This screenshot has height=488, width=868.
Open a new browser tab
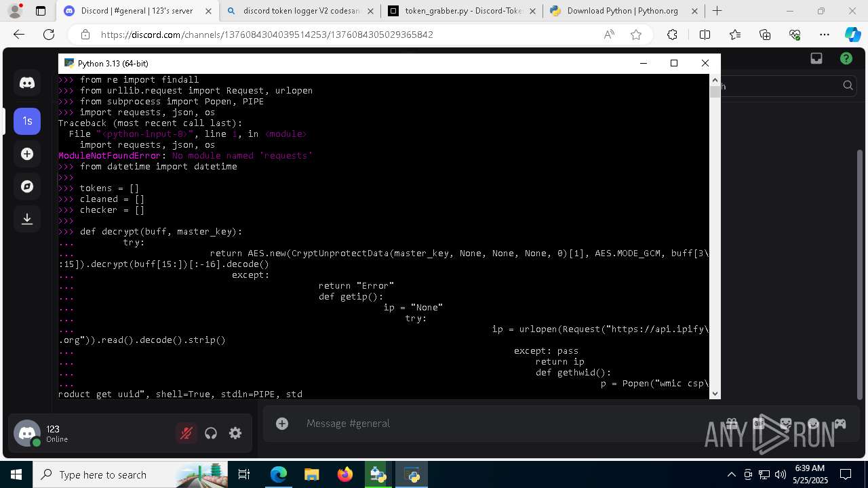tap(717, 11)
